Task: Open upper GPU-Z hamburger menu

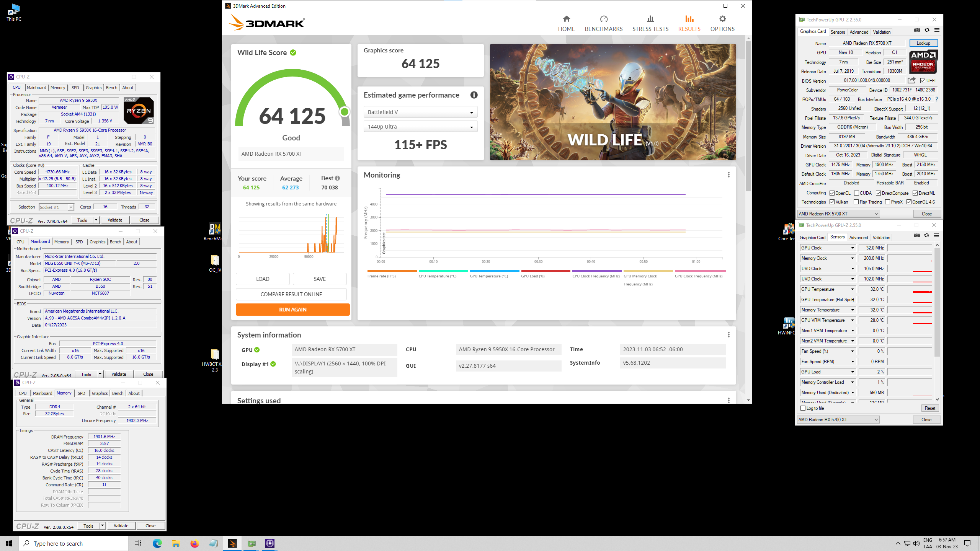Action: (x=937, y=30)
